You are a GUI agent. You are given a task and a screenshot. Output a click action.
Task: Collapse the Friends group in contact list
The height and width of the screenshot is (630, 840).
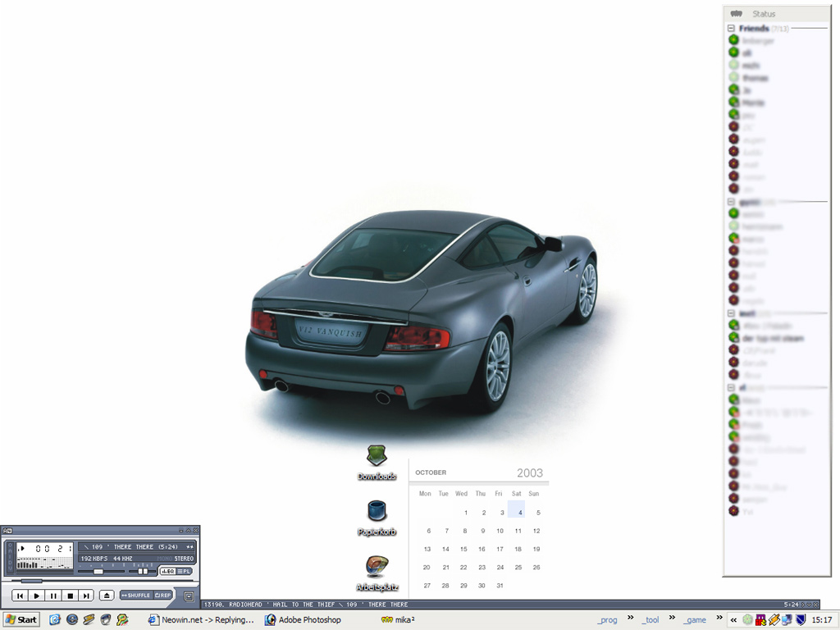point(731,28)
